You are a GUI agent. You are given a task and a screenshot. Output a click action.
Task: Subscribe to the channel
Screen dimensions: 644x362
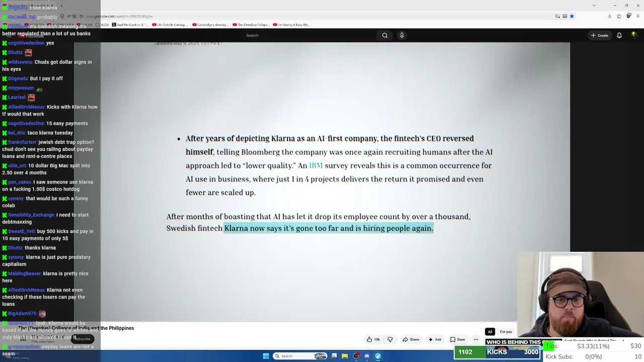point(82,339)
